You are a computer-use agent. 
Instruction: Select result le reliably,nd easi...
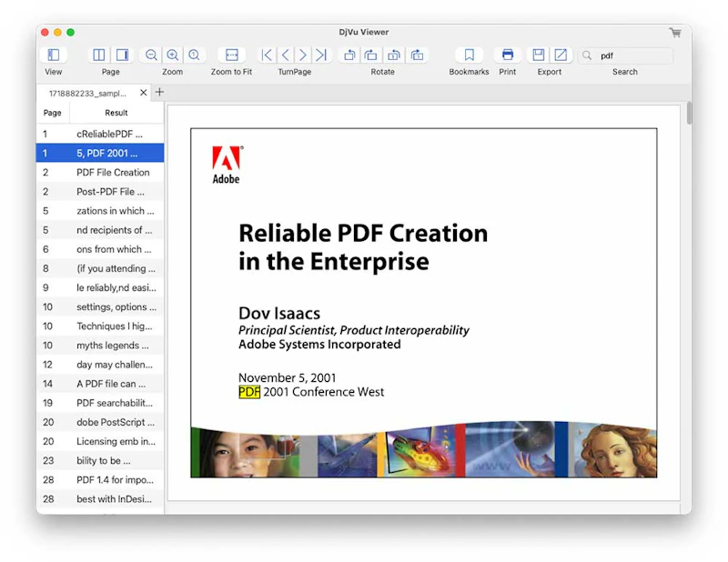click(100, 287)
